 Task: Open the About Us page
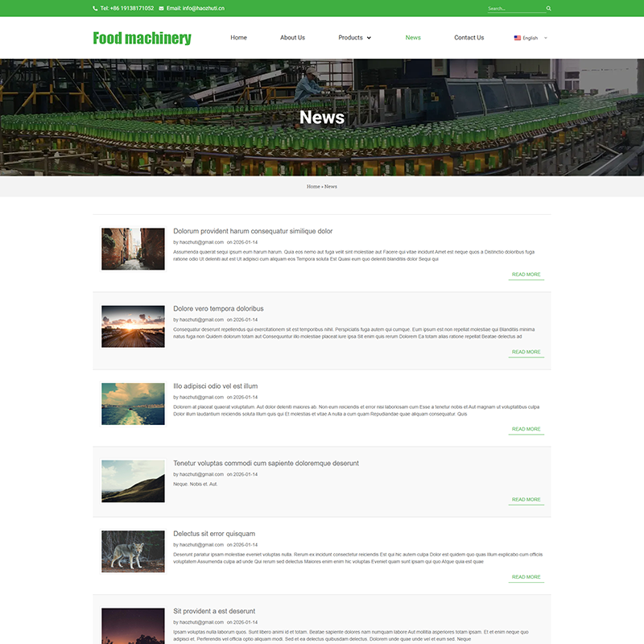pos(292,38)
